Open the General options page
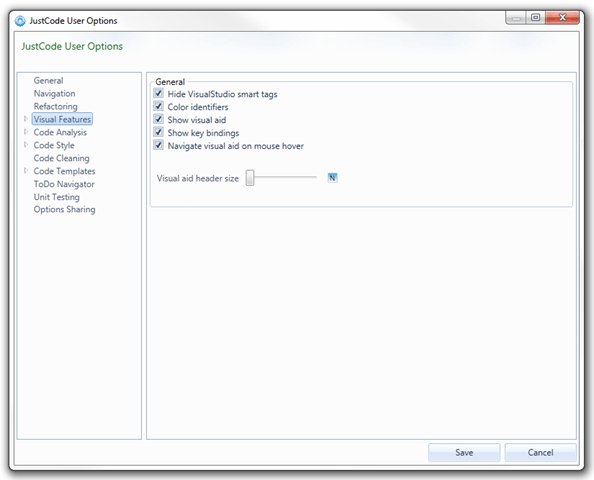Screen dimensions: 594x480 coord(48,81)
